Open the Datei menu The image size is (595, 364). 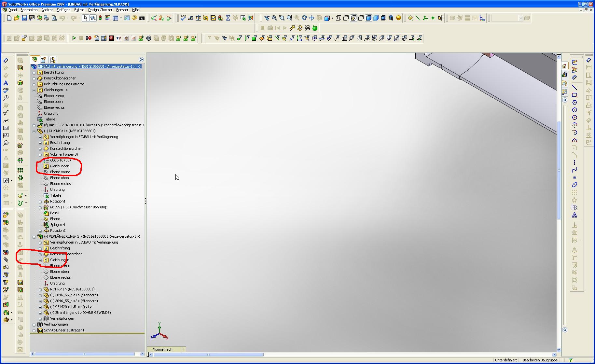click(13, 10)
